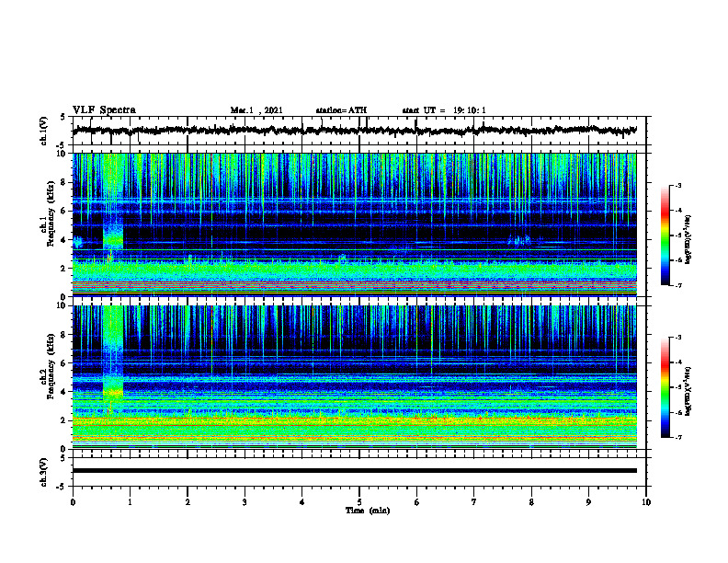Click the "start UT = 19:10: 1" text
This screenshot has height=563, width=728.
[444, 110]
